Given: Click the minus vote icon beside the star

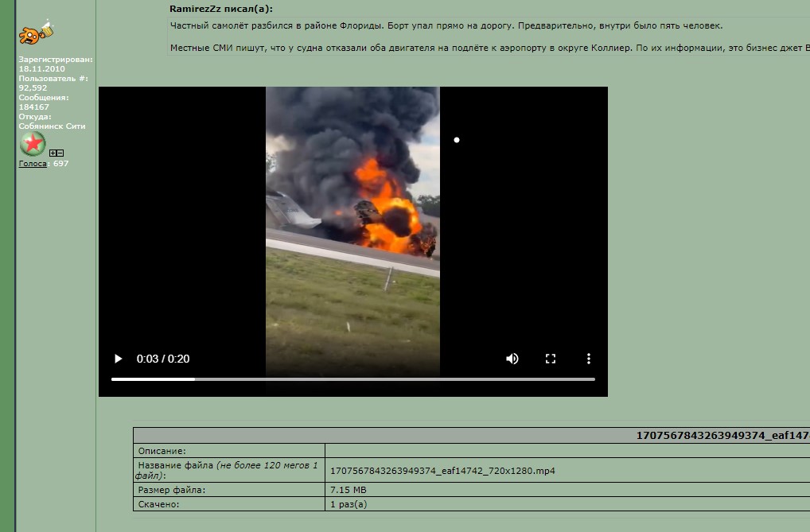Looking at the screenshot, I should coord(60,153).
